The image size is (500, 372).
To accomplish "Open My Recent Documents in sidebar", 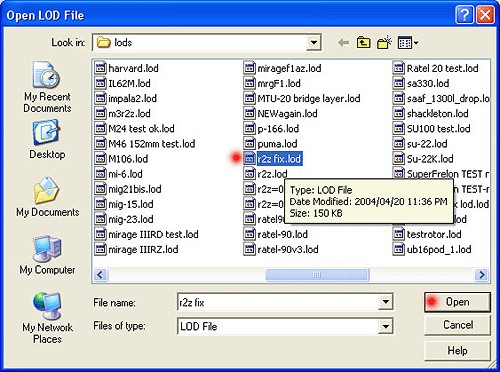I will coord(47,87).
